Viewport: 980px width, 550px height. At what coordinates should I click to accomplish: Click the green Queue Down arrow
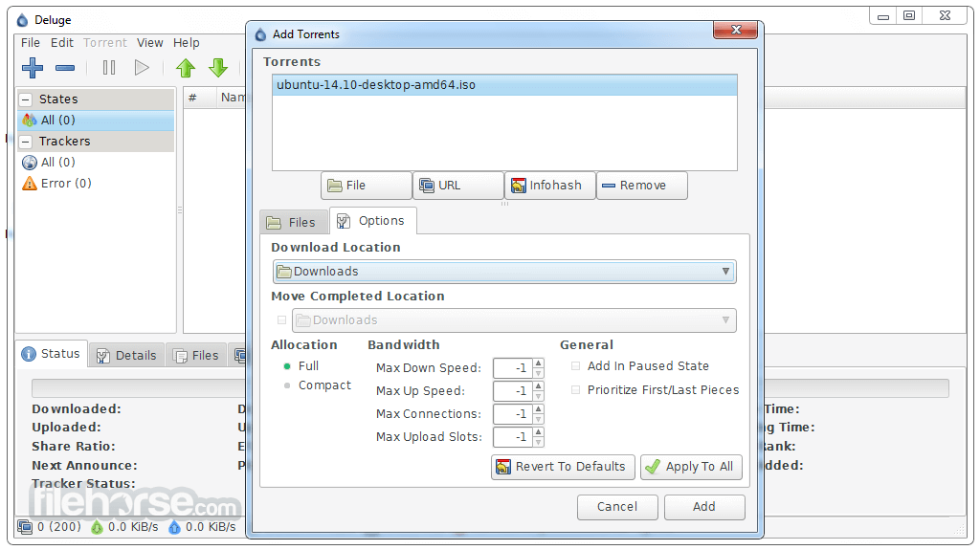tap(218, 68)
